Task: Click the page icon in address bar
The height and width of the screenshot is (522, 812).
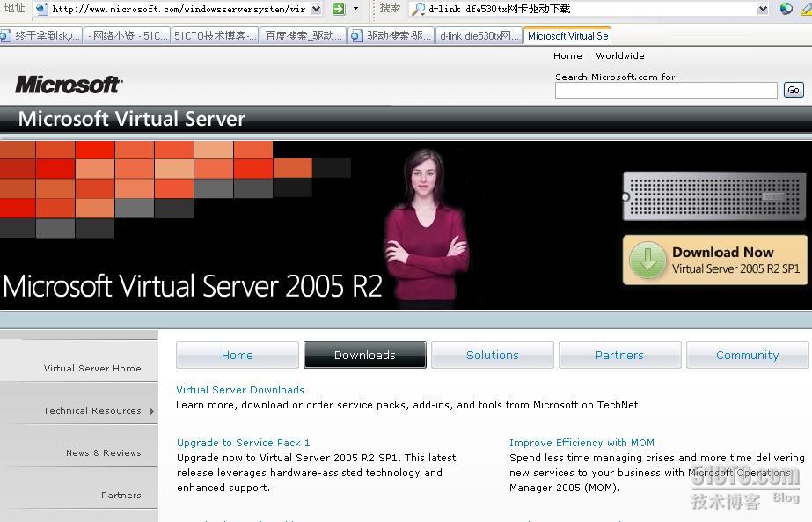Action: pos(42,9)
